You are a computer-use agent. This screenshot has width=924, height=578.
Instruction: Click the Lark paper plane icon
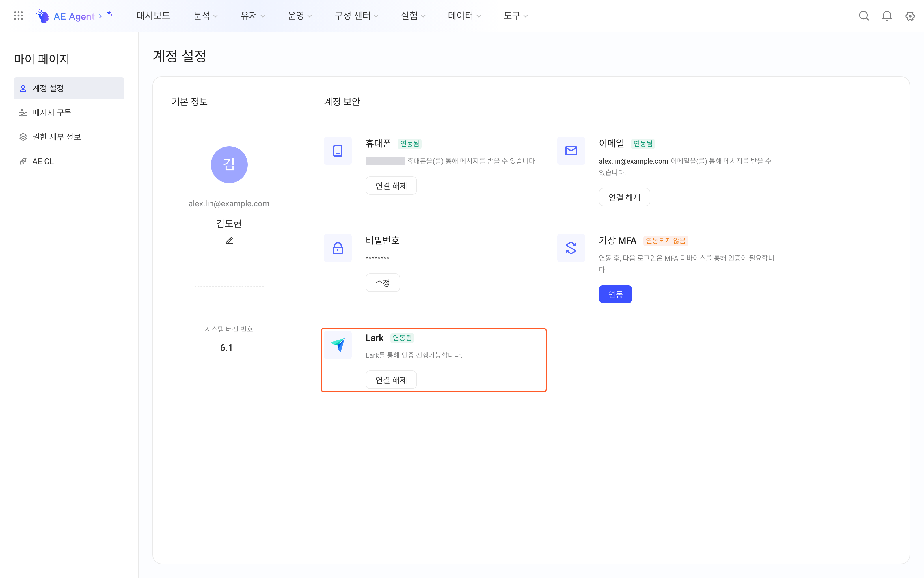click(338, 345)
